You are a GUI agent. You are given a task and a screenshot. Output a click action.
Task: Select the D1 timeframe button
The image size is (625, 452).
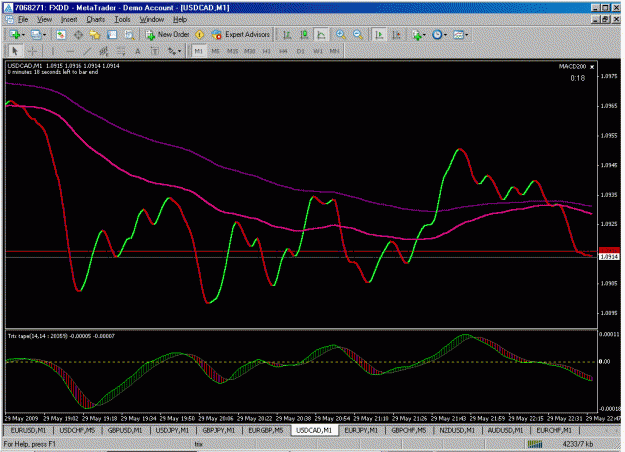click(x=301, y=51)
